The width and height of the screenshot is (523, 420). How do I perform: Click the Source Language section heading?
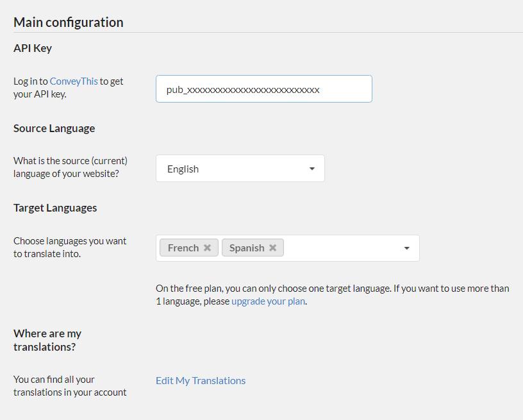(54, 128)
